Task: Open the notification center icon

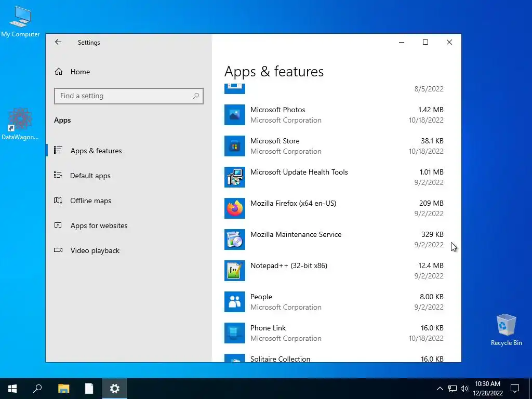Action: pyautogui.click(x=515, y=389)
